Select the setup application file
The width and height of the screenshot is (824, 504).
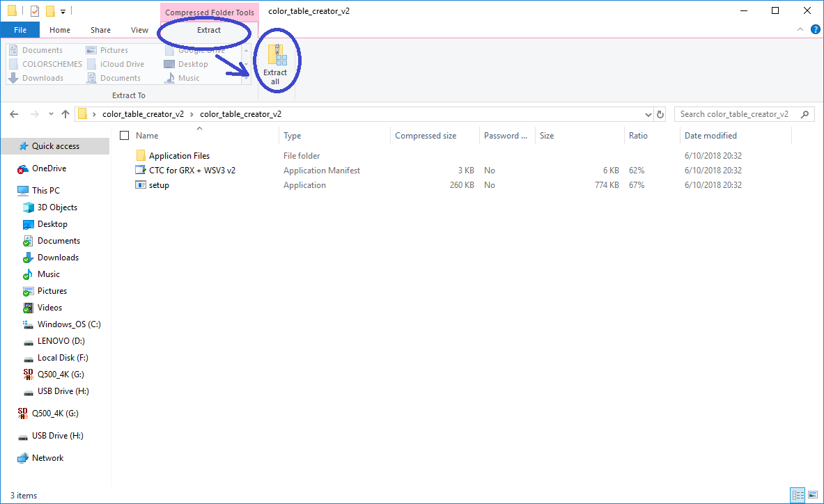[159, 185]
